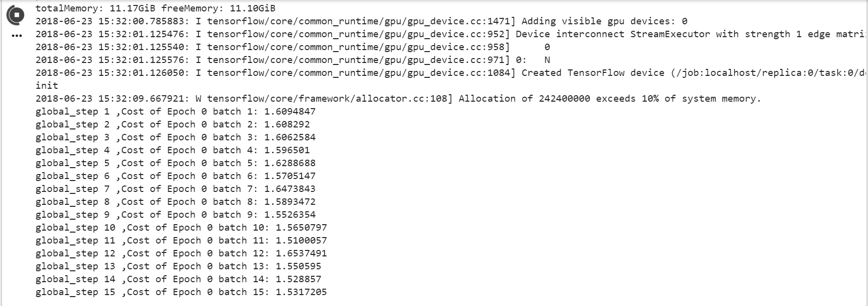Click the global_step 3 output line
Screen dimensions: 868x306
pos(175,137)
